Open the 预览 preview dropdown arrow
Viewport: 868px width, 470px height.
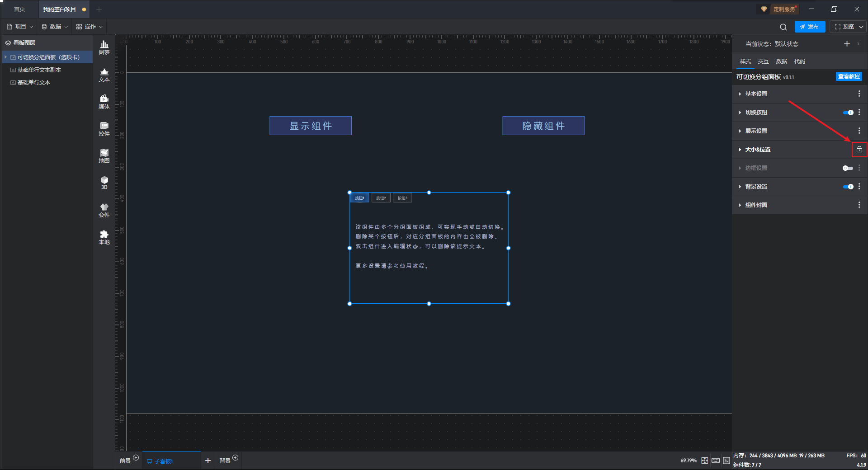point(861,27)
